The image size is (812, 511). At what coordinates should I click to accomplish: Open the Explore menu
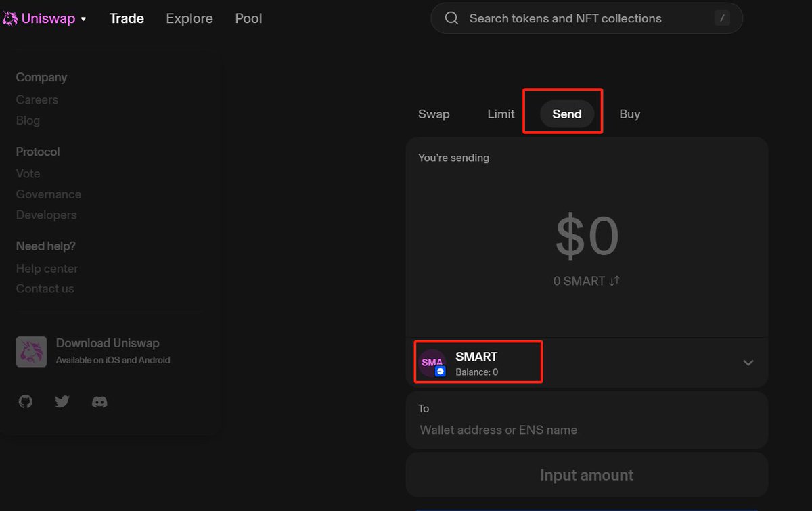(x=189, y=18)
